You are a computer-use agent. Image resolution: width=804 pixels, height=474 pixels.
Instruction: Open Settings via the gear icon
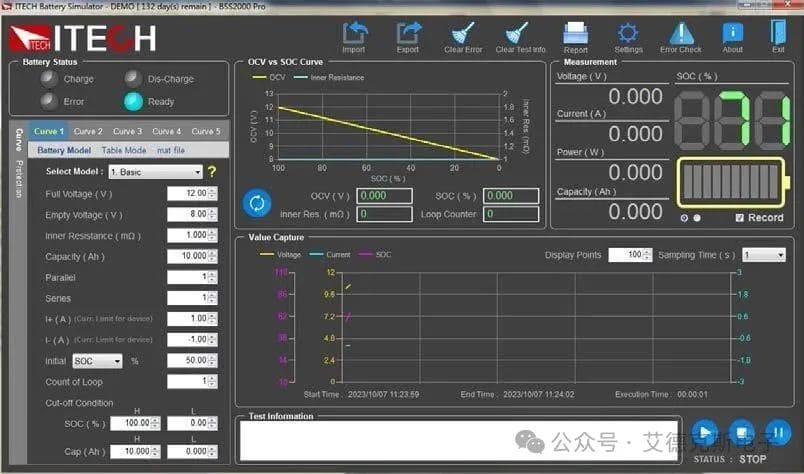tap(628, 33)
